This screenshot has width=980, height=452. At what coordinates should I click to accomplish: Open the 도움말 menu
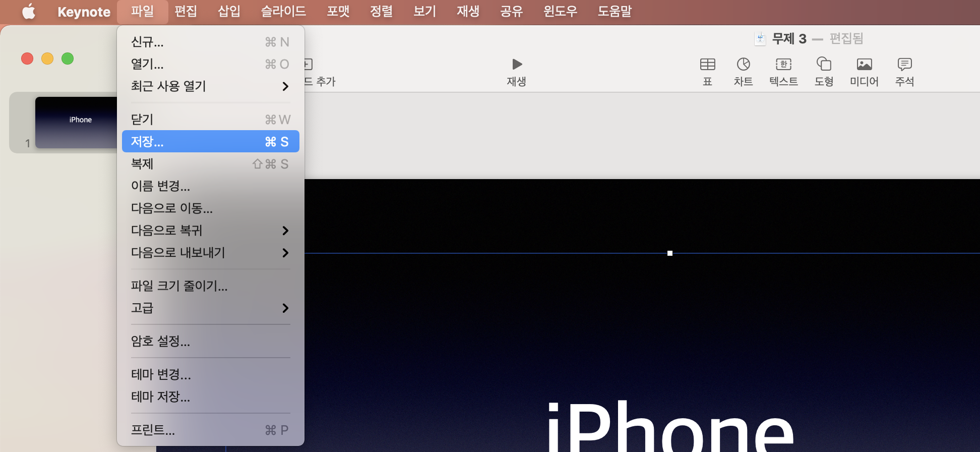tap(615, 12)
